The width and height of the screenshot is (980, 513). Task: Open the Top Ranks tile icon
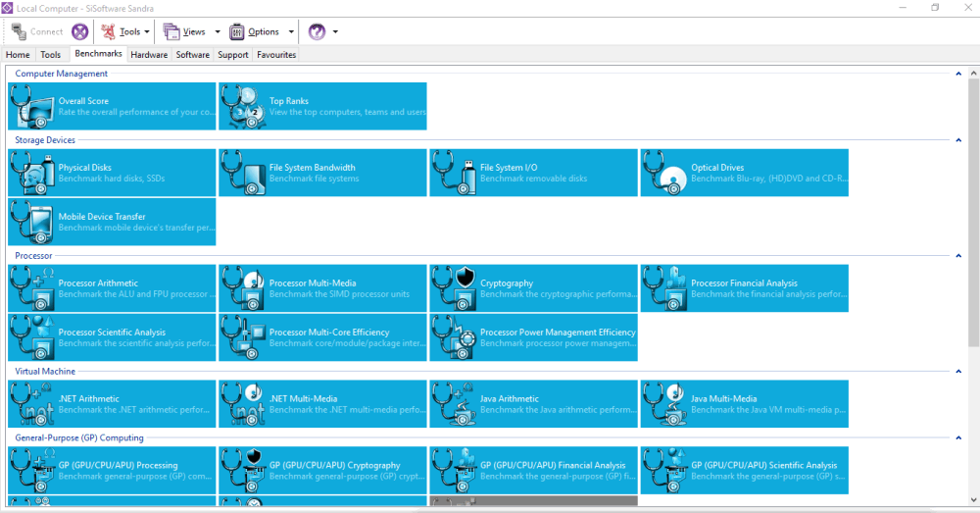(x=243, y=106)
